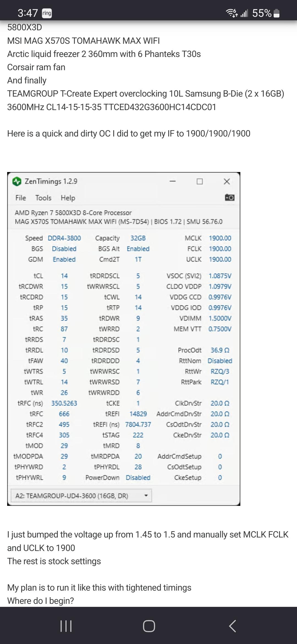This screenshot has height=644, width=297.
Task: Tap the status bar clock 3:47
Action: click(x=28, y=13)
